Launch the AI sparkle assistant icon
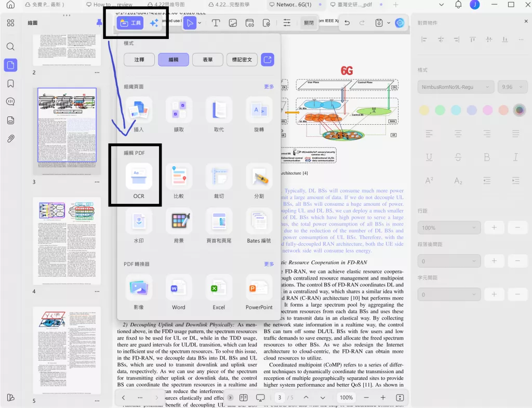 (154, 23)
